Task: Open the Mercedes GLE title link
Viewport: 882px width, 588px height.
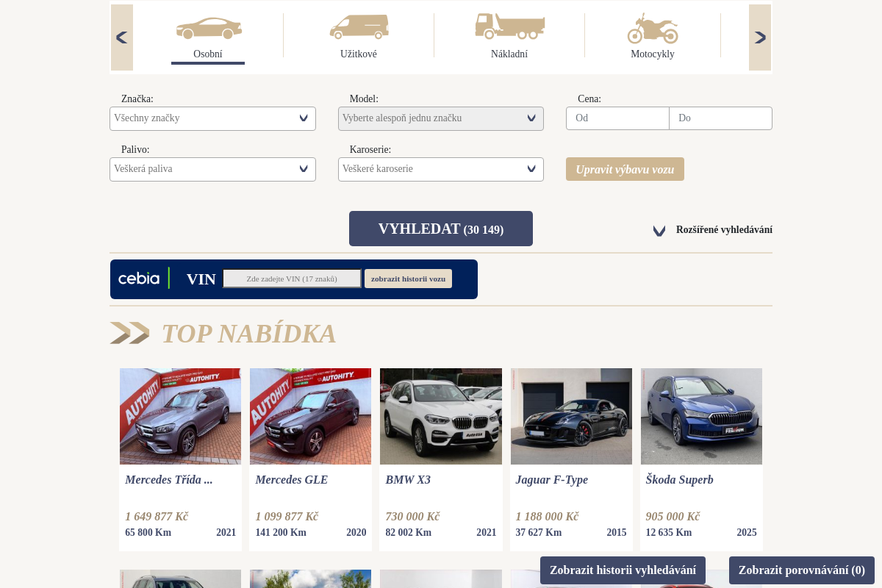Action: 291,480
